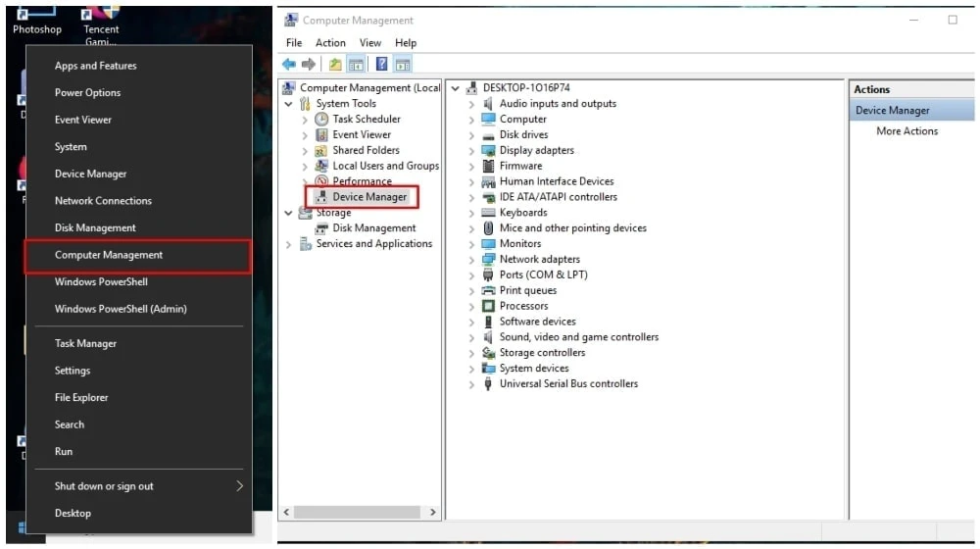Open Shut down or sign out submenu arrow

[239, 486]
